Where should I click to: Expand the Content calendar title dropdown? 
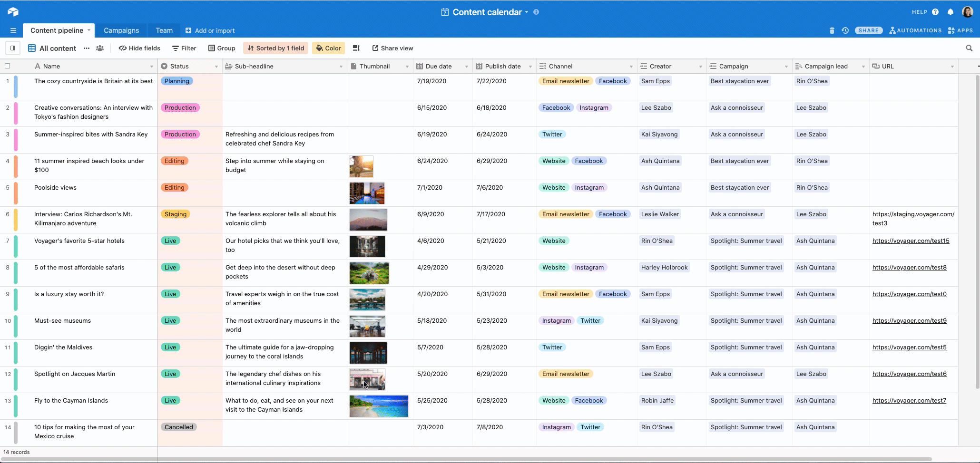527,12
